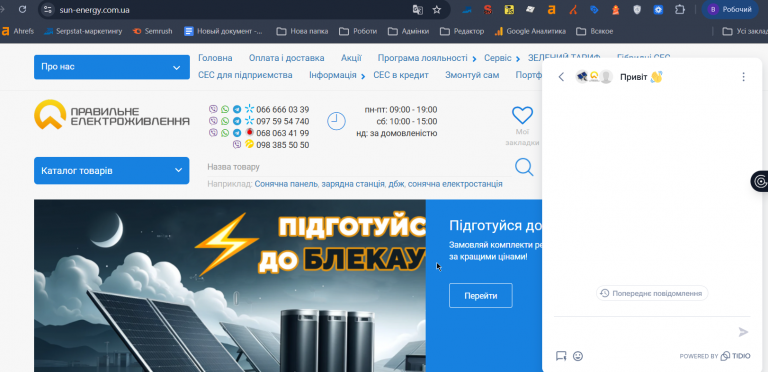This screenshot has width=768, height=372.
Task: Open 'СЕС для підприємства' menu item
Action: pos(245,75)
